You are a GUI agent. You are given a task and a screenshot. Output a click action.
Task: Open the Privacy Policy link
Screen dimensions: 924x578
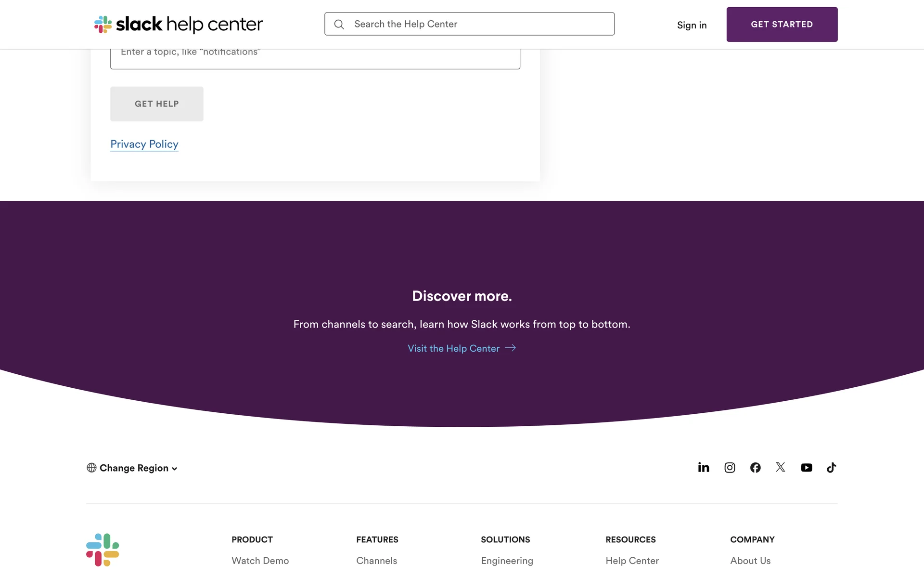[144, 144]
